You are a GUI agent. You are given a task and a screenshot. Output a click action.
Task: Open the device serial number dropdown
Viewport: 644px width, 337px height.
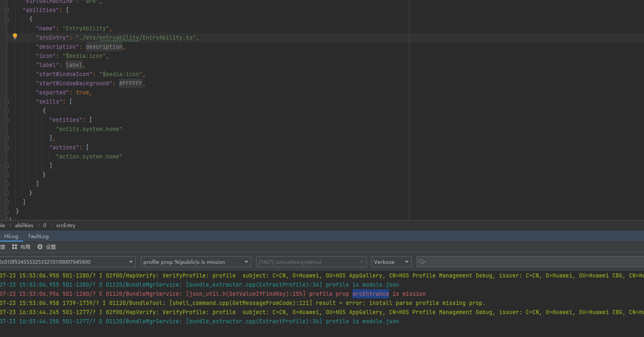click(x=67, y=262)
